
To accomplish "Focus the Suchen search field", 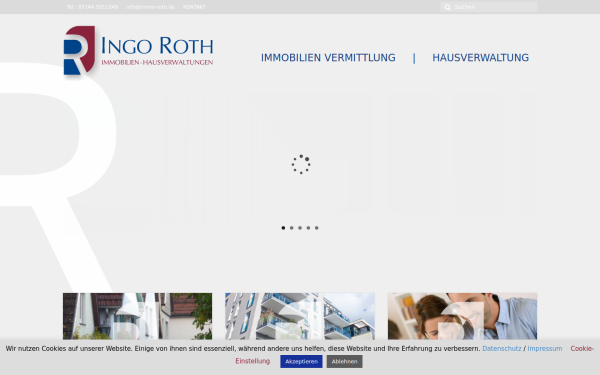I will click(489, 7).
